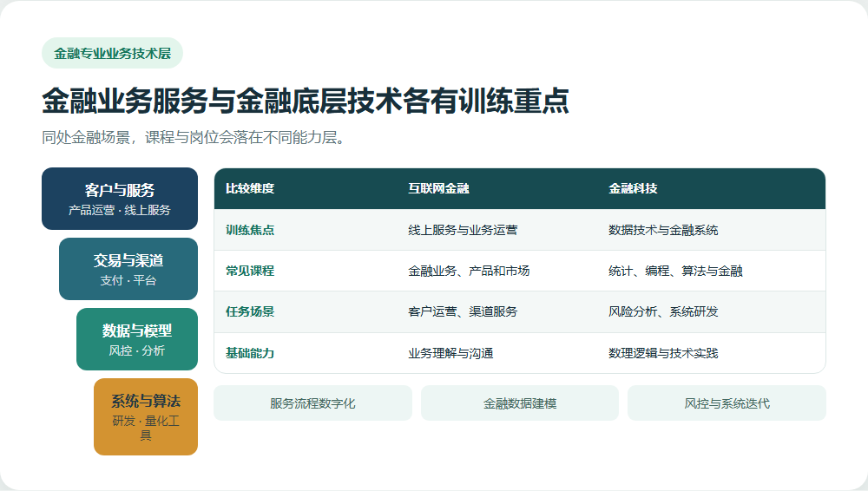This screenshot has height=491, width=868.
Task: Click the 金融数据建模 chip
Action: [x=520, y=403]
